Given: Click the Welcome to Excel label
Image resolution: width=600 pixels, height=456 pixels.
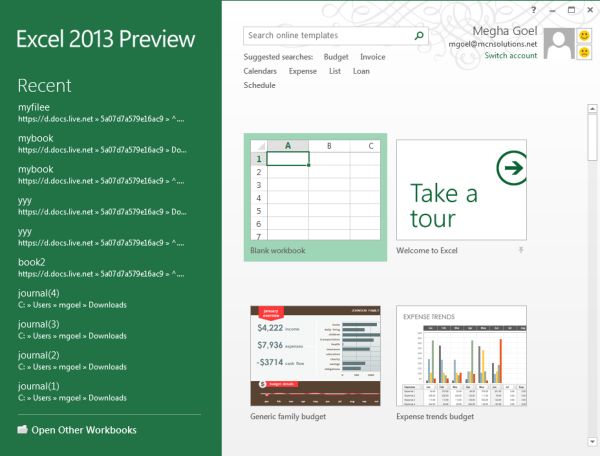Looking at the screenshot, I should tap(427, 251).
